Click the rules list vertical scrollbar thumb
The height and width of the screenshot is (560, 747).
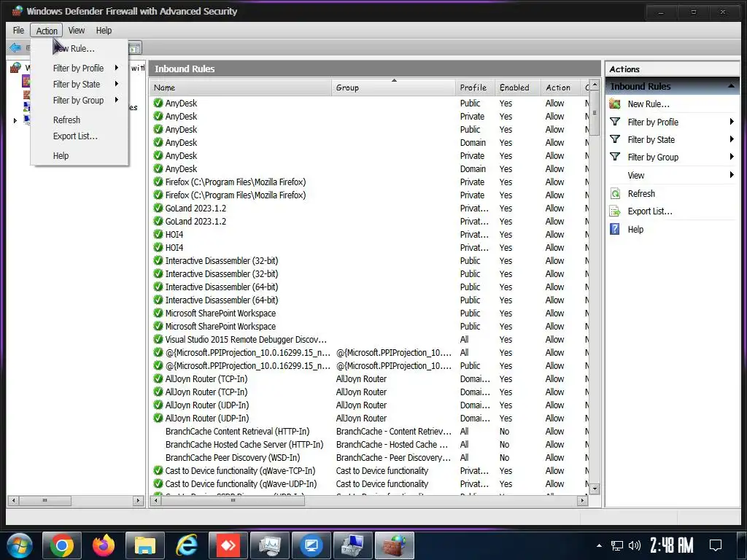point(594,113)
